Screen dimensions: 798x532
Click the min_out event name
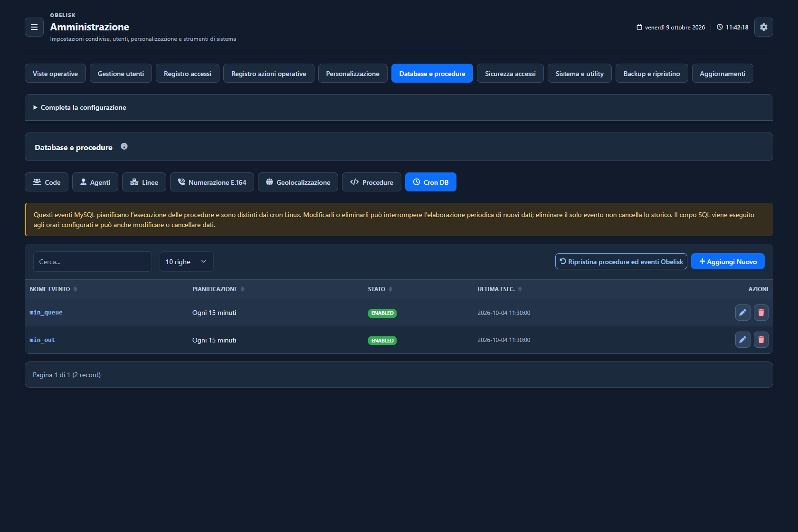pyautogui.click(x=42, y=340)
